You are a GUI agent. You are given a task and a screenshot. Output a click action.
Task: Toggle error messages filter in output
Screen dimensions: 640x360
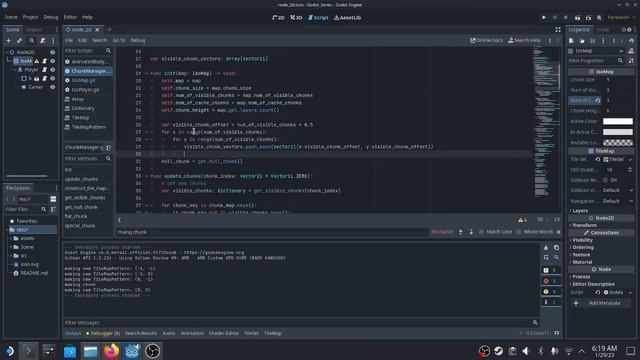[551, 281]
